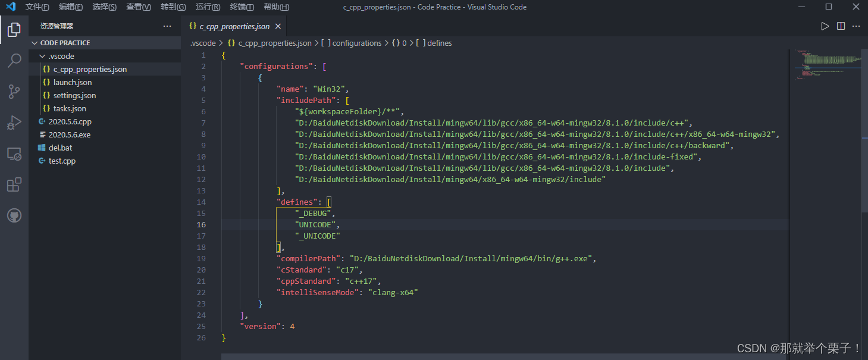Click the "cppStandard" key
Viewport: 868px width, 360px height.
coord(306,281)
